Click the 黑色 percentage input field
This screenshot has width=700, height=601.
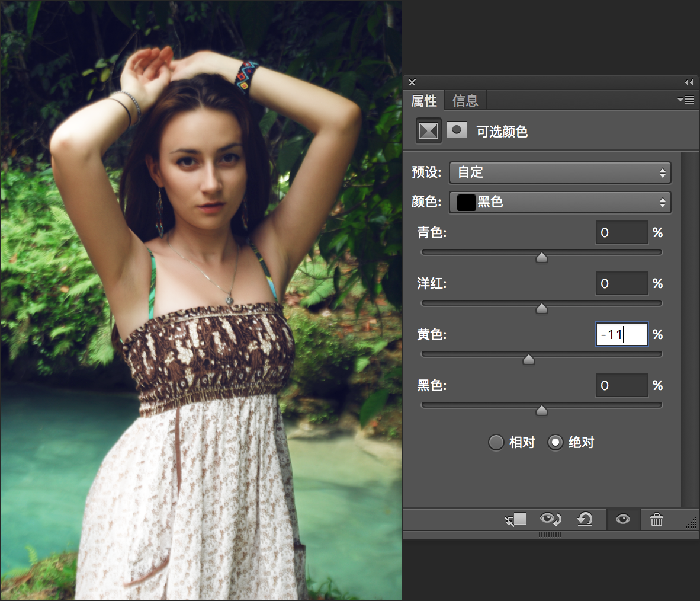click(x=621, y=385)
